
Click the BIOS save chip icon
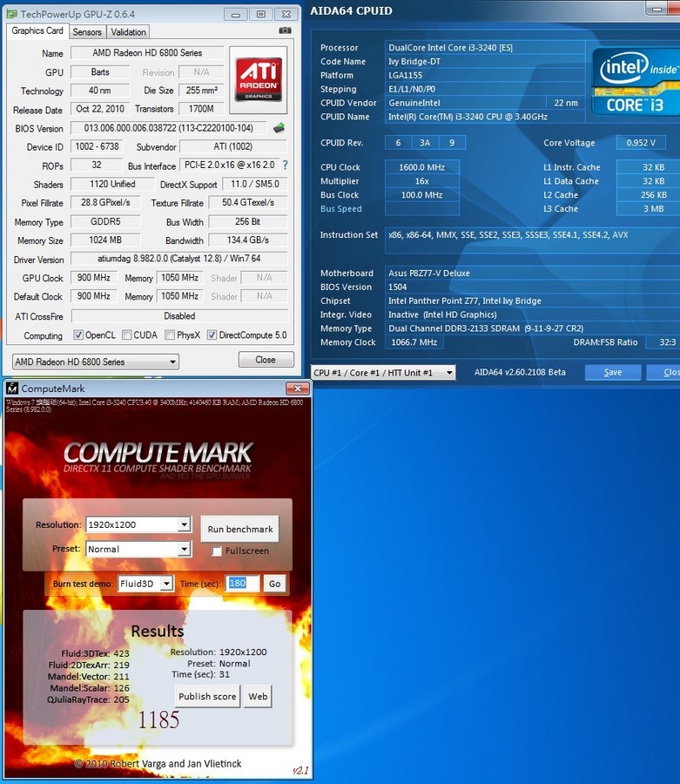coord(279,128)
